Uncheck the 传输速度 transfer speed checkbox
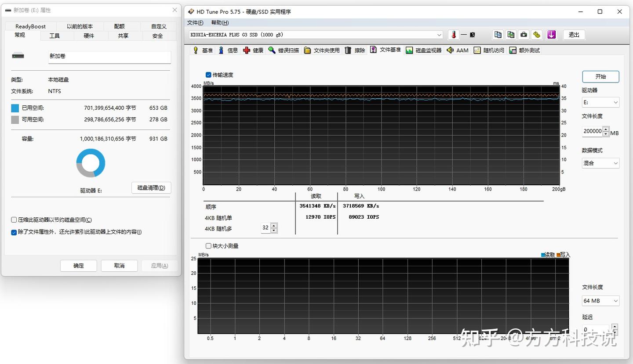Viewport: 633px width, 364px height. (x=208, y=75)
